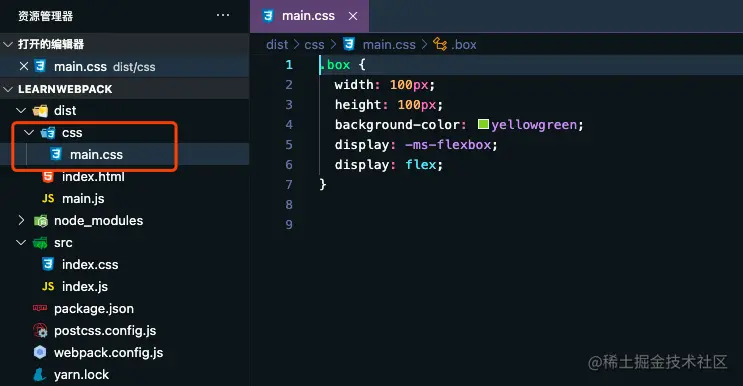Click the CSS icon in main.css tab
This screenshot has width=743, height=386.
(x=268, y=16)
